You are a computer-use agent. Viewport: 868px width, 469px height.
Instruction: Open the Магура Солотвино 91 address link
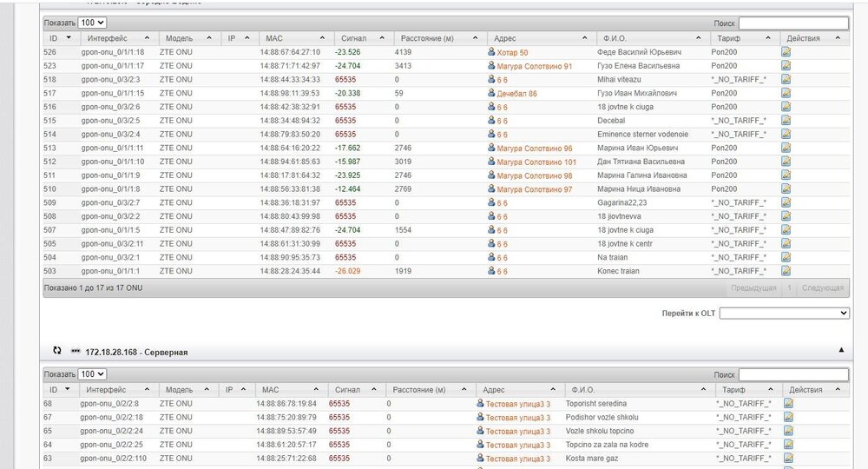[x=534, y=66]
